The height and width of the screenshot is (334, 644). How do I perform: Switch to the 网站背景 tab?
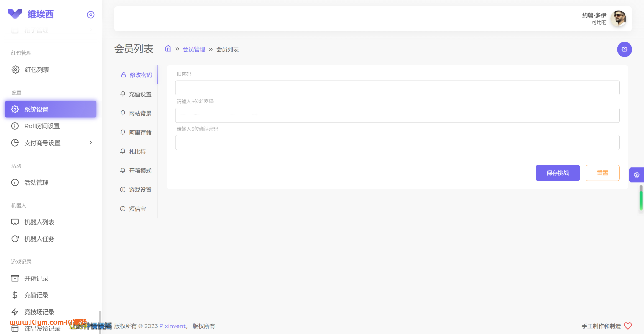tap(136, 113)
